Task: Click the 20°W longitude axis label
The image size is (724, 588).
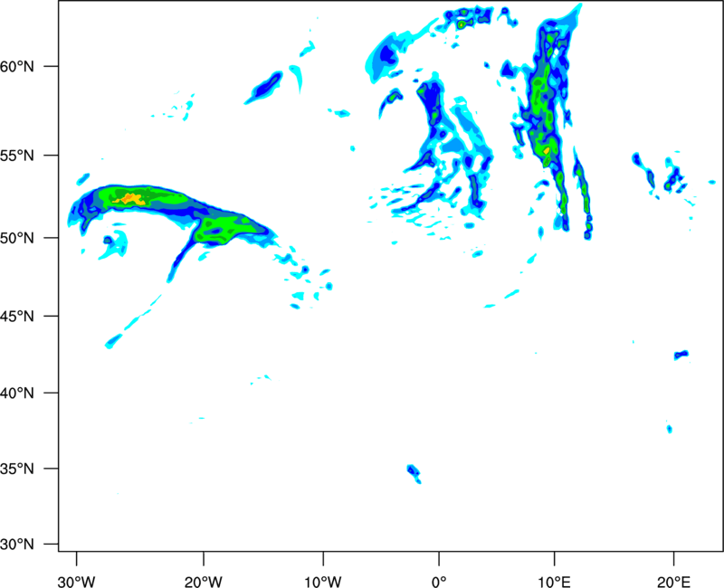Action: [x=204, y=582]
